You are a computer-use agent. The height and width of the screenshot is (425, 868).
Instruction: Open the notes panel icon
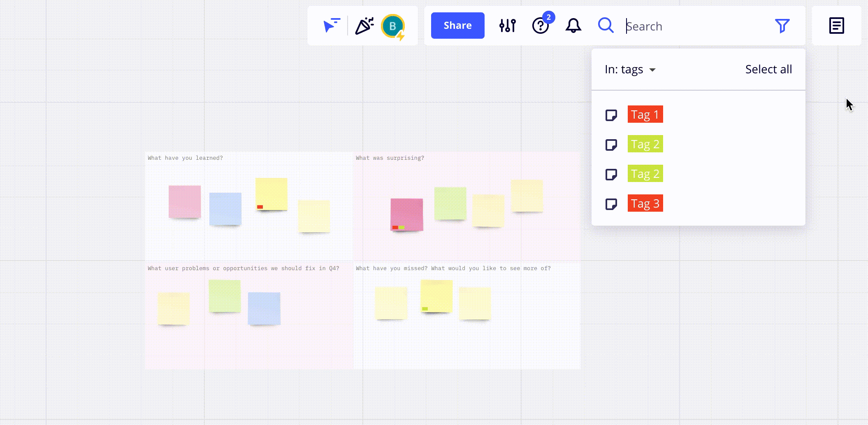coord(836,26)
